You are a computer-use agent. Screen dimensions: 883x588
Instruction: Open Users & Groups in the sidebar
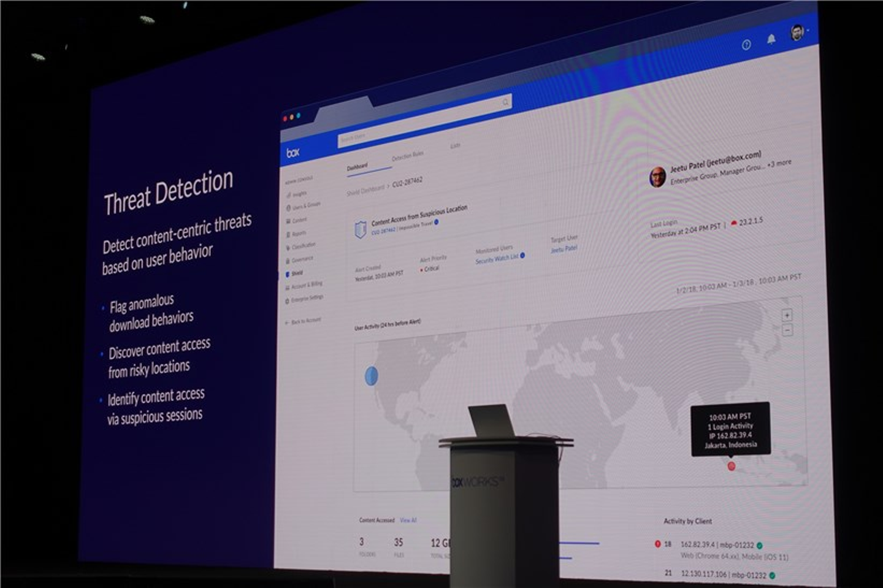[x=307, y=205]
